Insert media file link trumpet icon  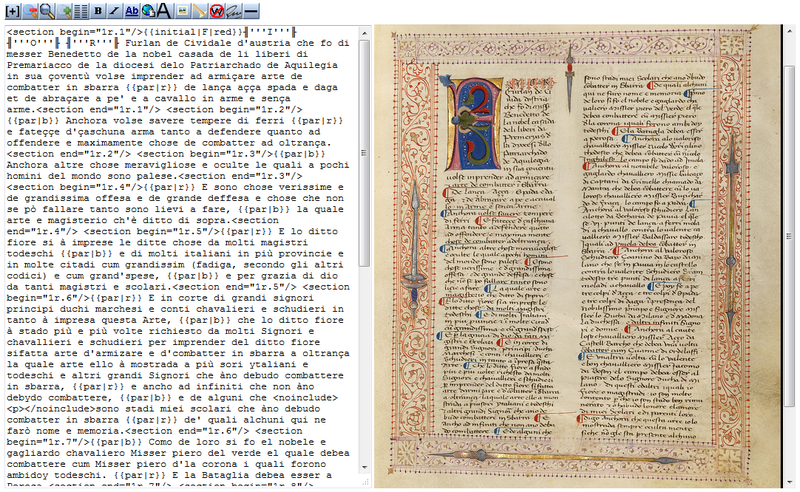[x=199, y=11]
